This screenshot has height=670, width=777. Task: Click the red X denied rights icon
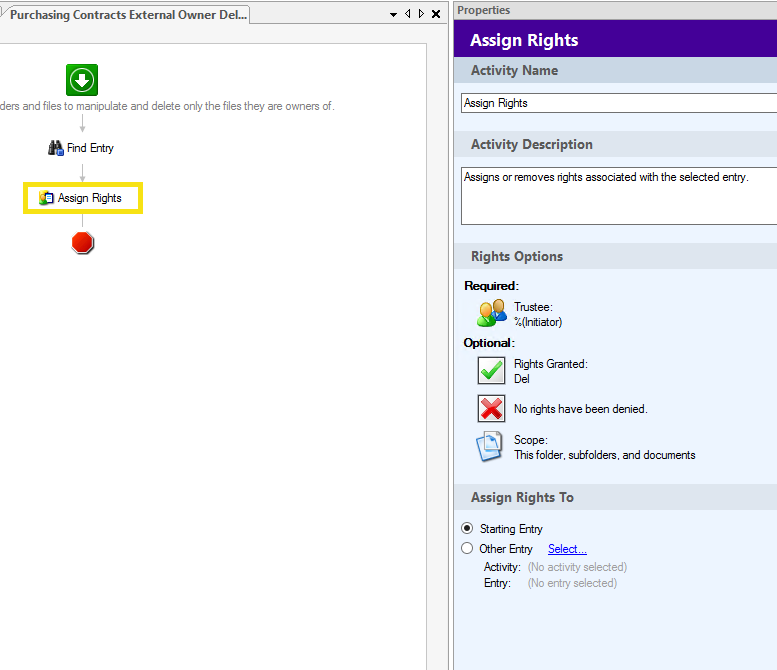(x=491, y=408)
